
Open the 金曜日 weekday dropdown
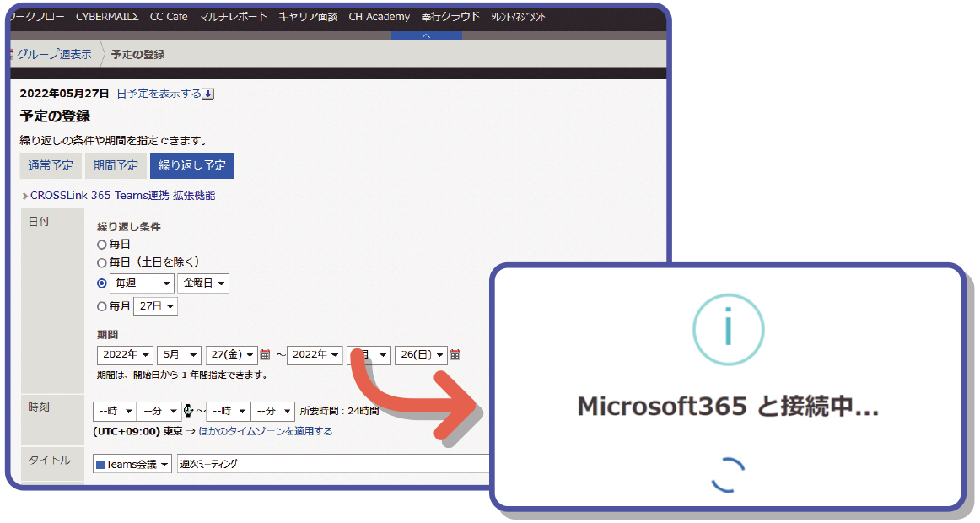tap(203, 283)
